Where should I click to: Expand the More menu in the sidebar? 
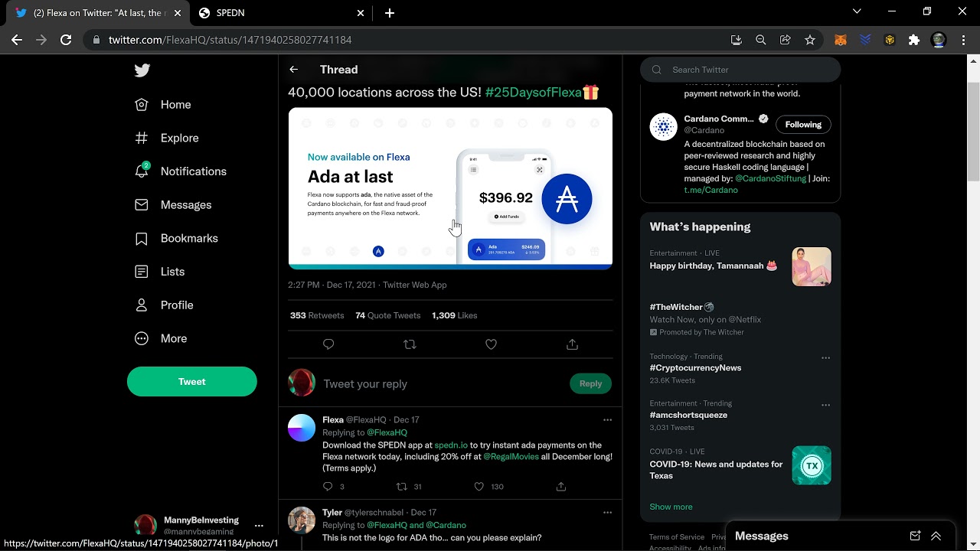(161, 338)
